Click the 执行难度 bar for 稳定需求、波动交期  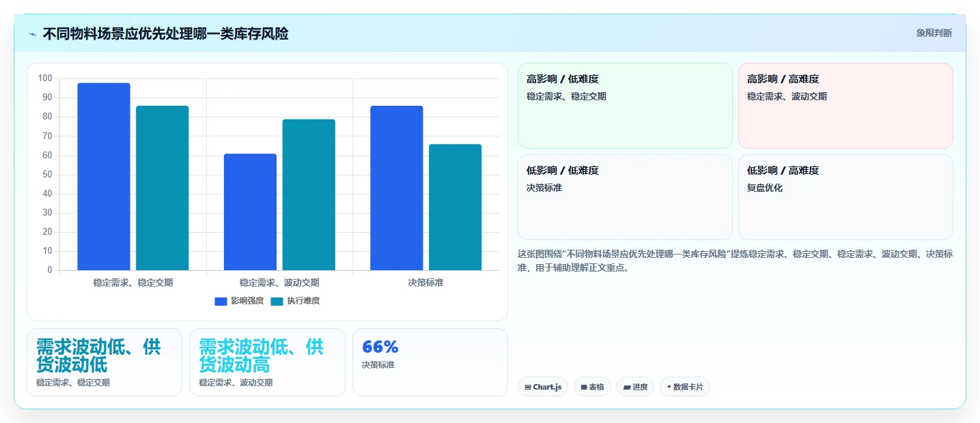click(309, 195)
